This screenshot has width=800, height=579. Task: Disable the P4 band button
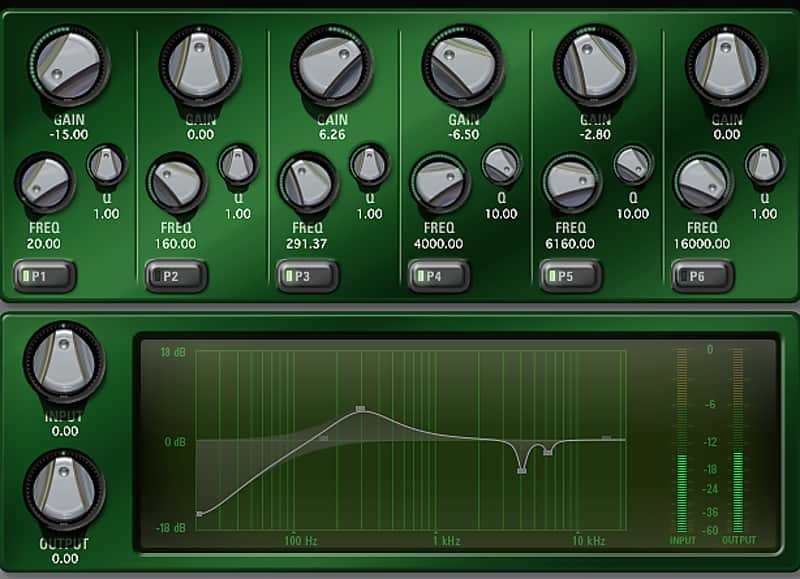point(439,276)
